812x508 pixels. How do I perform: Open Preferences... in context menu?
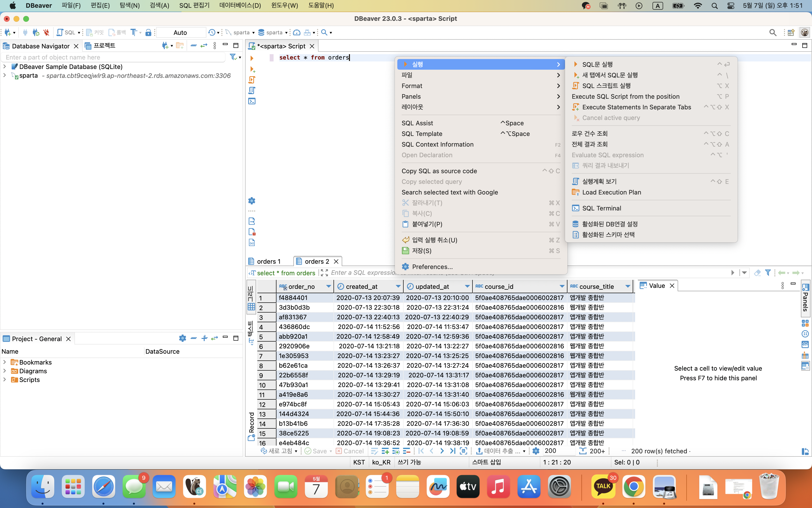[x=481, y=267]
